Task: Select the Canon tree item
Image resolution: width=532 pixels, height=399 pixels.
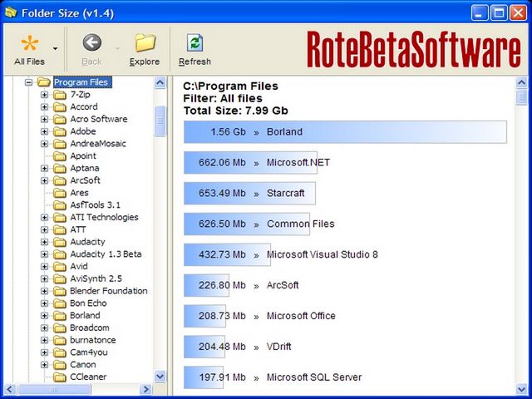Action: pos(83,365)
